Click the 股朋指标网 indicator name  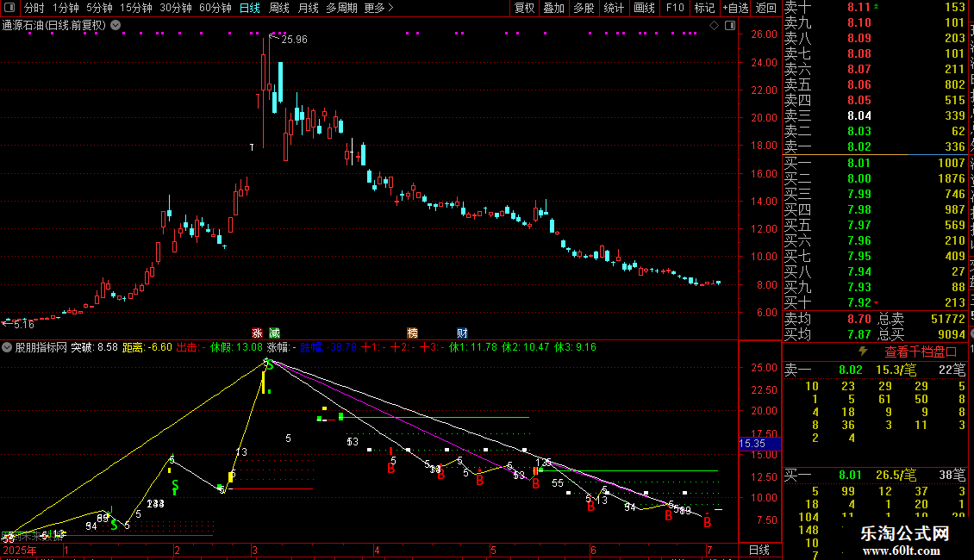point(41,348)
